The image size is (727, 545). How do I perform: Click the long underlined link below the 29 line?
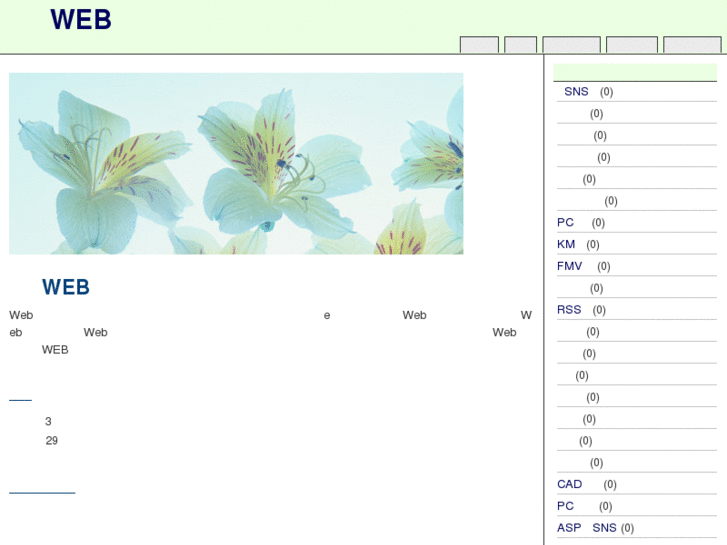42,488
